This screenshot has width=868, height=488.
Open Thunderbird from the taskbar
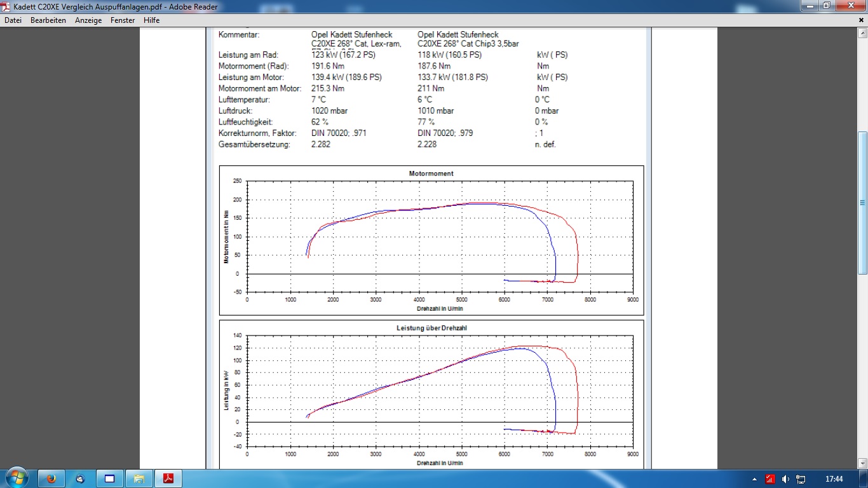pos(81,478)
